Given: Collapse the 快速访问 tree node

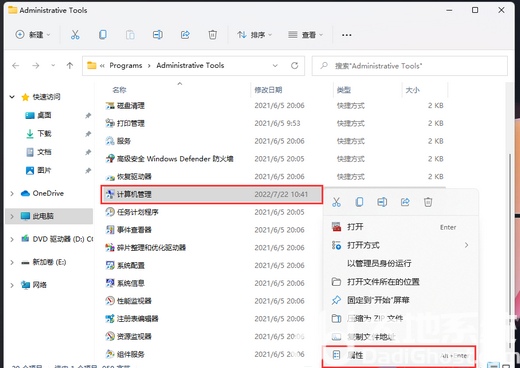Looking at the screenshot, I should click(12, 97).
